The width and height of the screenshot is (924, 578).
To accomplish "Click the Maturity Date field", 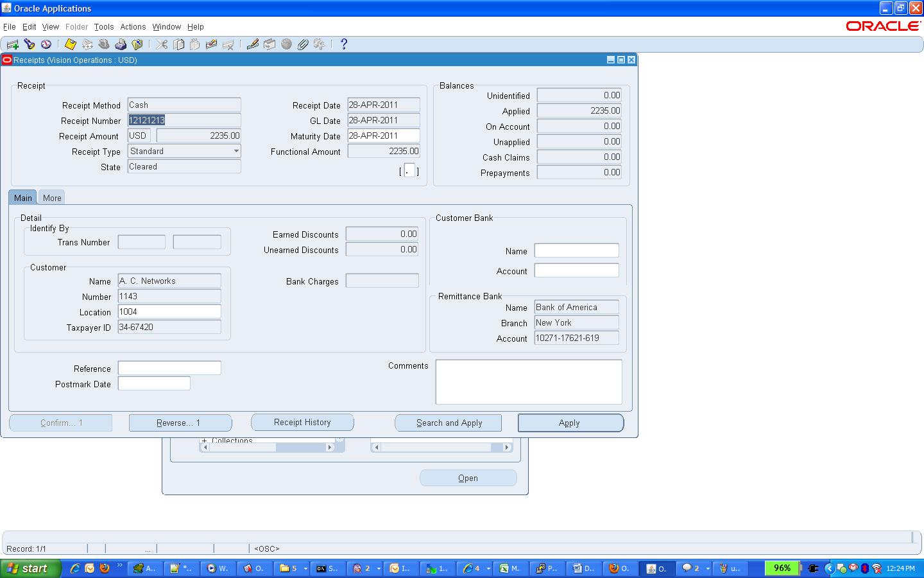I will coord(384,136).
